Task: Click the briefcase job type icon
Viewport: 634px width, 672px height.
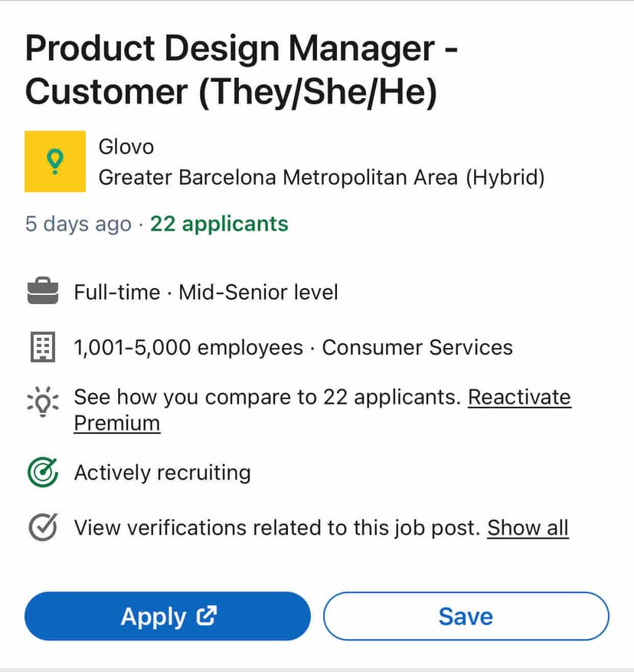Action: pyautogui.click(x=43, y=293)
